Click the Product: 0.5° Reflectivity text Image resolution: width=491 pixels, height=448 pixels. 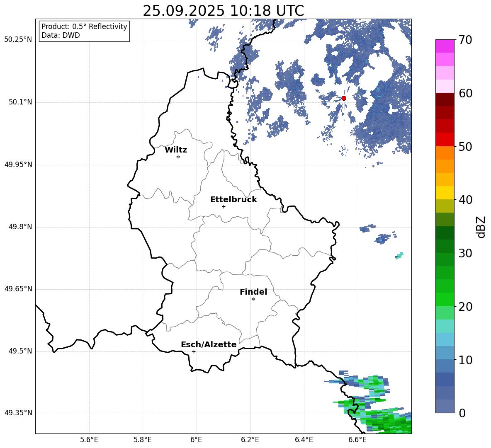coord(84,26)
